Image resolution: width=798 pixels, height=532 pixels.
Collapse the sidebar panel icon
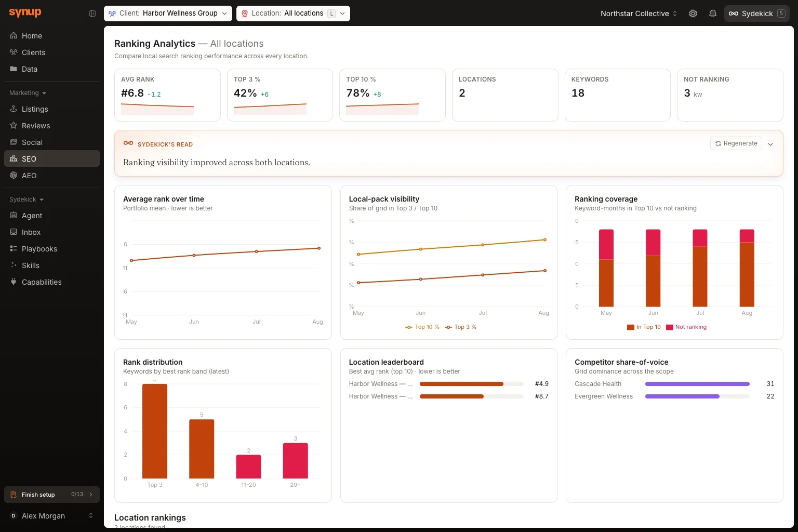pos(92,14)
